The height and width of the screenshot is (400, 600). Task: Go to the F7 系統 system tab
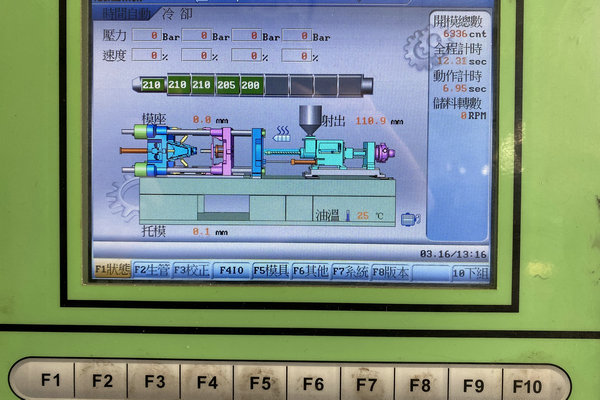pos(350,270)
